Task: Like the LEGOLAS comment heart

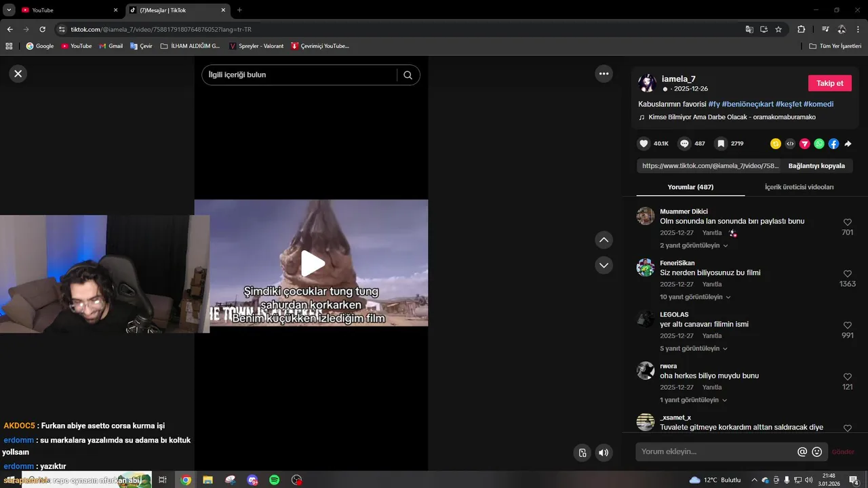Action: [847, 325]
